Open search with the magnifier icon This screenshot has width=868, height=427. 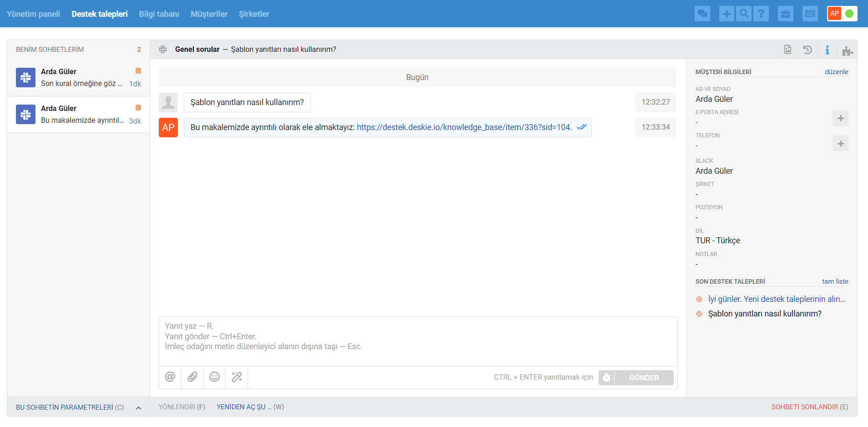pyautogui.click(x=744, y=14)
